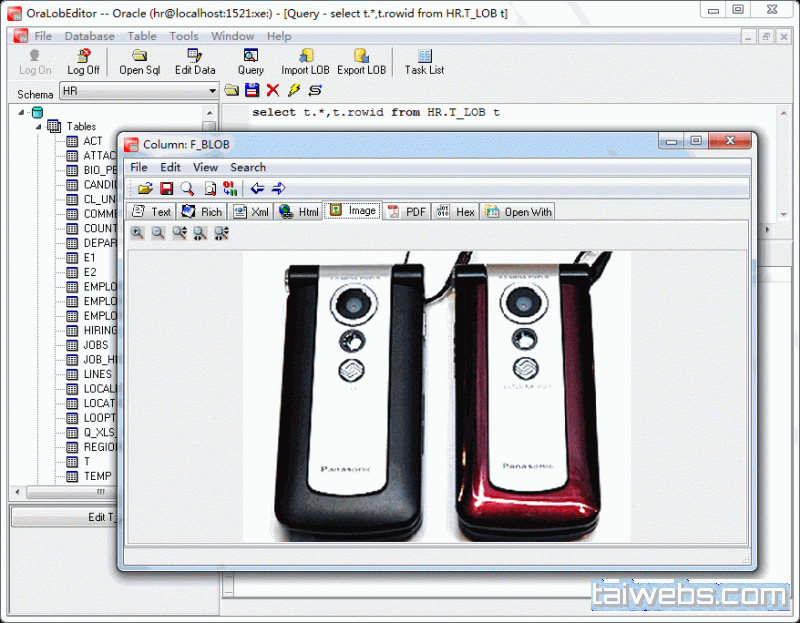Click the open folder icon in F_BLOB window

145,188
